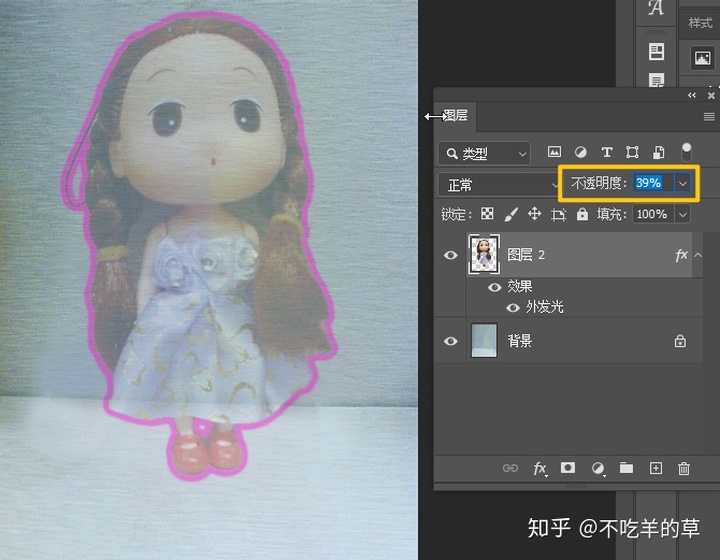Click the lock icon on 背景 layer
The width and height of the screenshot is (720, 560).
coord(680,341)
